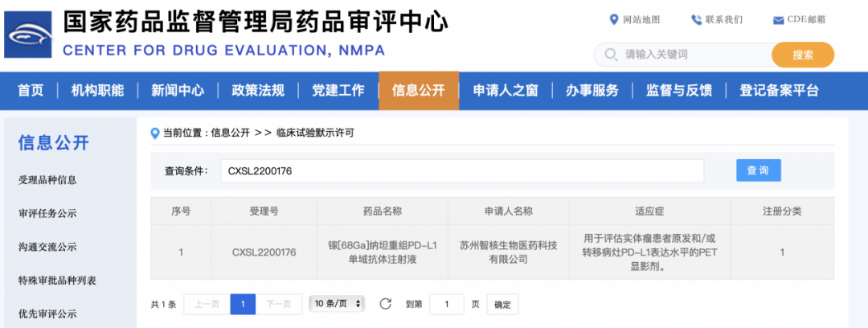The width and height of the screenshot is (868, 328).
Task: Select the indication cell about PET显影剂
Action: pos(650,252)
